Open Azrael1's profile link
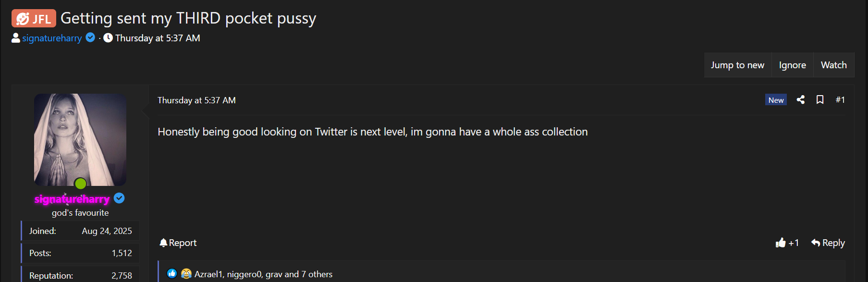This screenshot has height=282, width=868. [x=209, y=274]
